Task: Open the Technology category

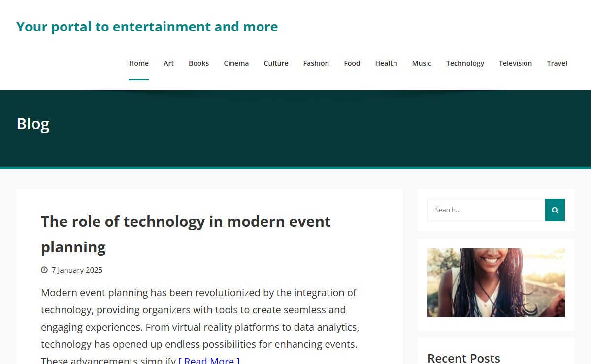Action: click(x=465, y=63)
